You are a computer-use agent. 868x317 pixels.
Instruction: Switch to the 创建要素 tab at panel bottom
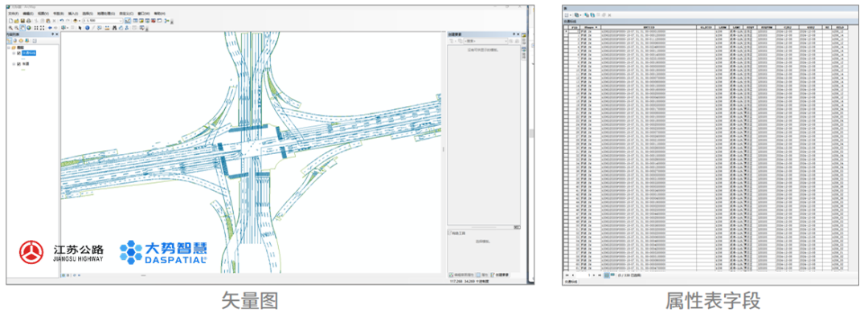coord(499,275)
